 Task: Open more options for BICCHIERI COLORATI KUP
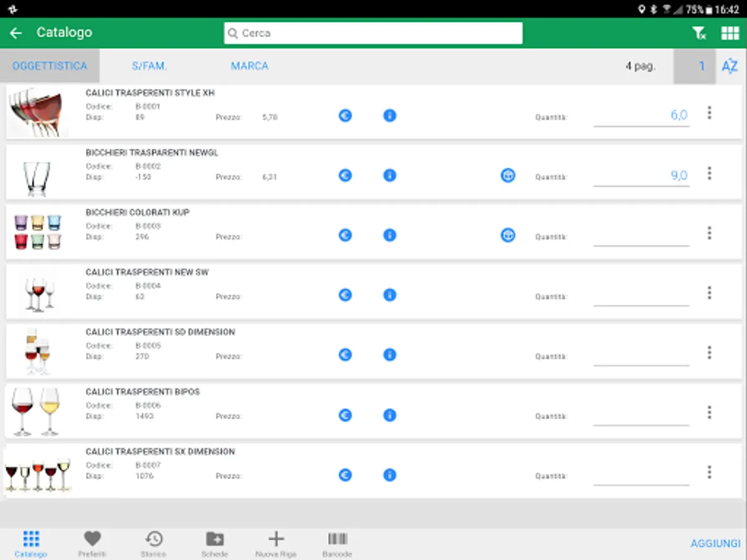pos(709,233)
